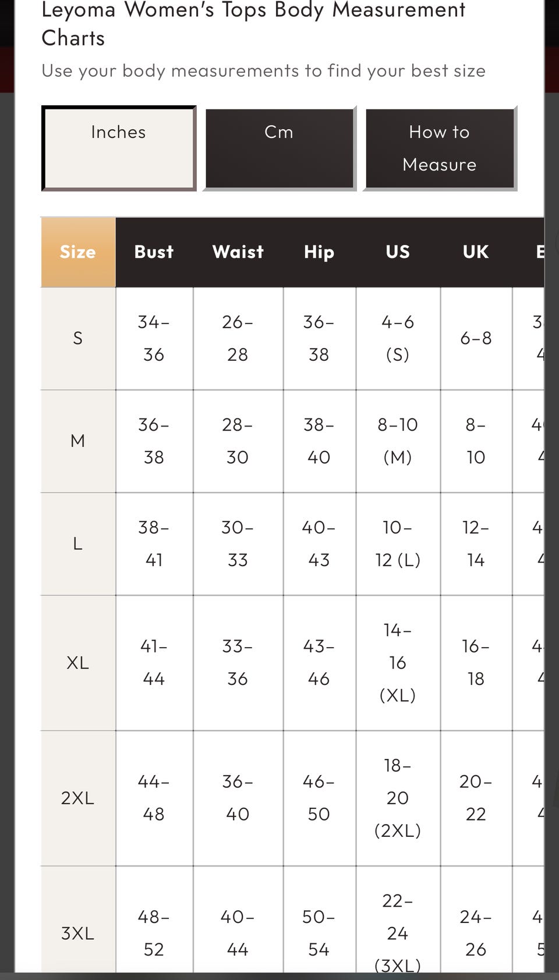
Task: Click the UK column header
Action: (476, 252)
